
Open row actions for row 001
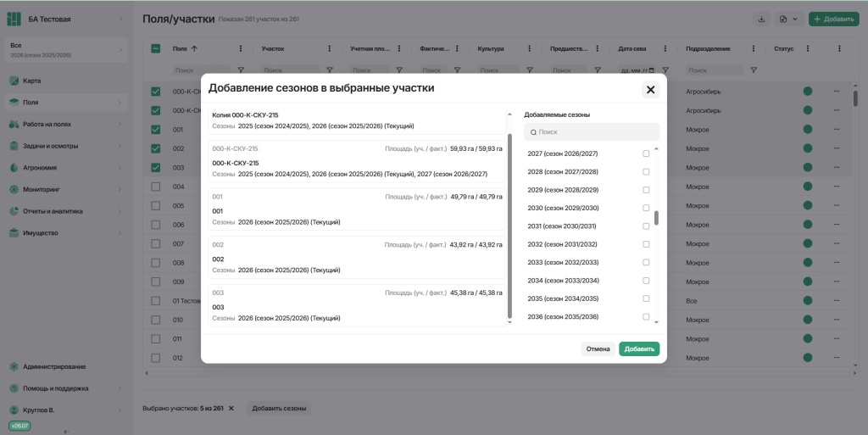click(837, 130)
